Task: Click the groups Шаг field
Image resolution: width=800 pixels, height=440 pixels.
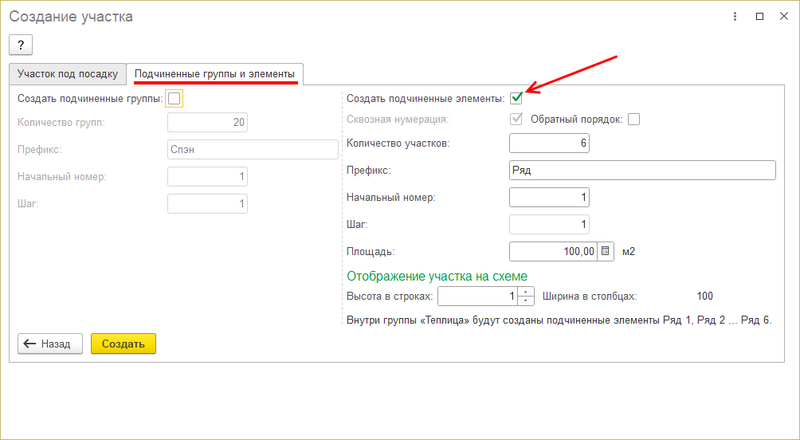Action: pyautogui.click(x=208, y=204)
